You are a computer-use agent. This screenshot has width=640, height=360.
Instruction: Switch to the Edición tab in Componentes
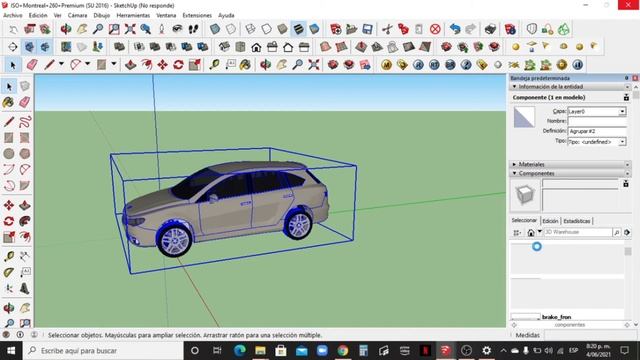550,221
